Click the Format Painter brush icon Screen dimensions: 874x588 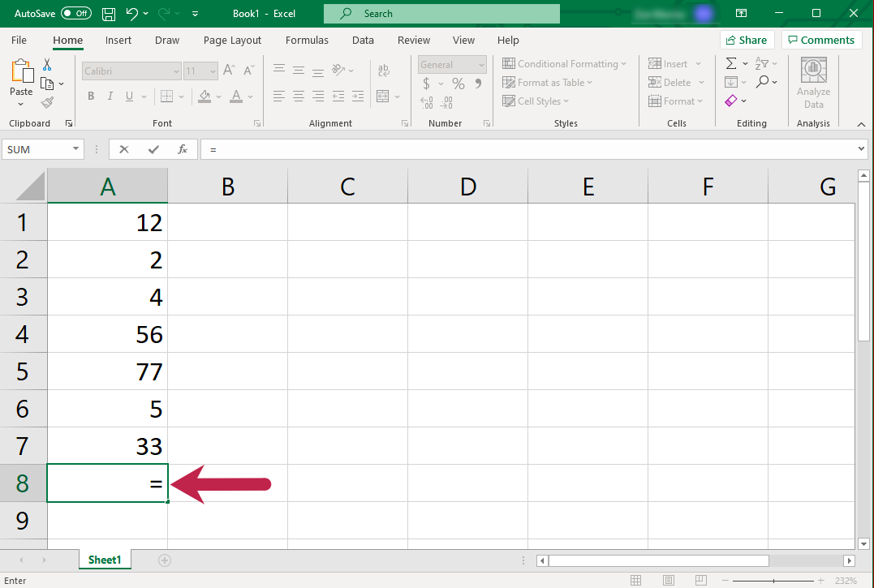tap(47, 102)
